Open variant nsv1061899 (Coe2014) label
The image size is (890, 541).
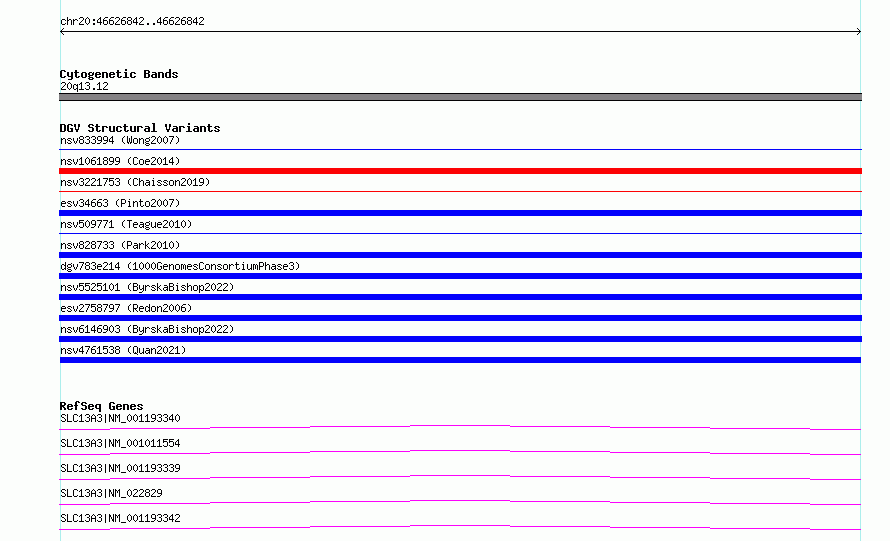[x=120, y=161]
